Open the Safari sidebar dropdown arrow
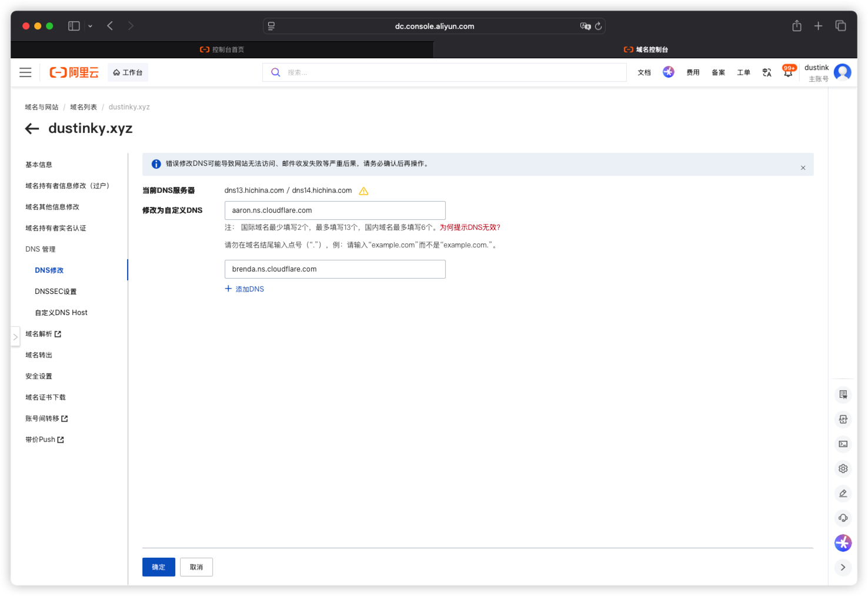Screen dimensions: 868x596 90,26
